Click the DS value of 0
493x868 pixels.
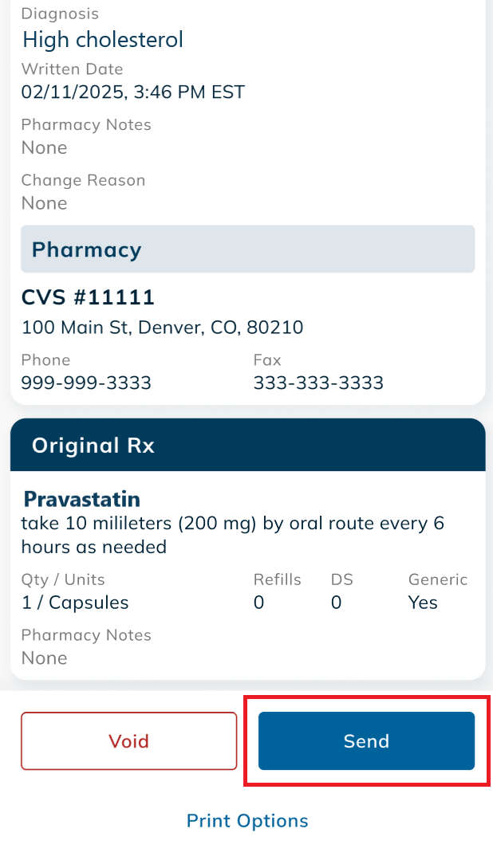coord(336,603)
